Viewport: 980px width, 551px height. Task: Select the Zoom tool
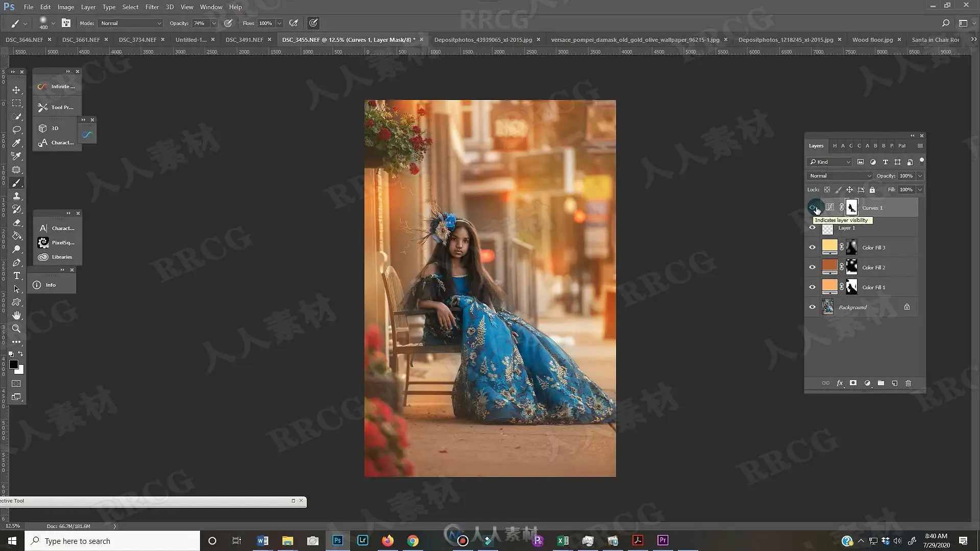pyautogui.click(x=16, y=329)
